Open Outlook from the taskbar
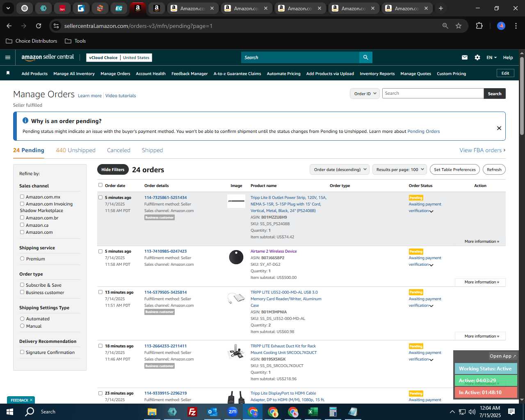The height and width of the screenshot is (420, 525). [x=212, y=412]
